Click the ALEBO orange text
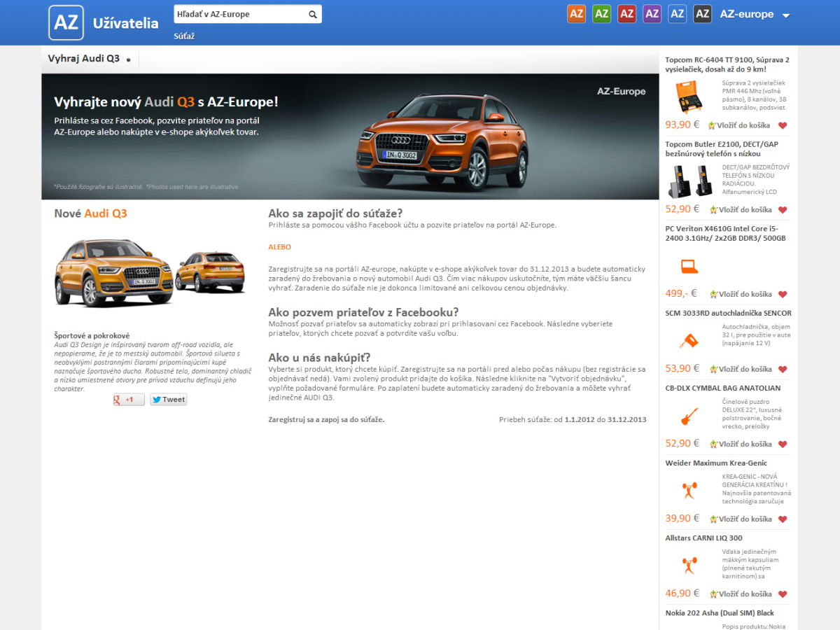Image resolution: width=840 pixels, height=630 pixels. (x=279, y=247)
